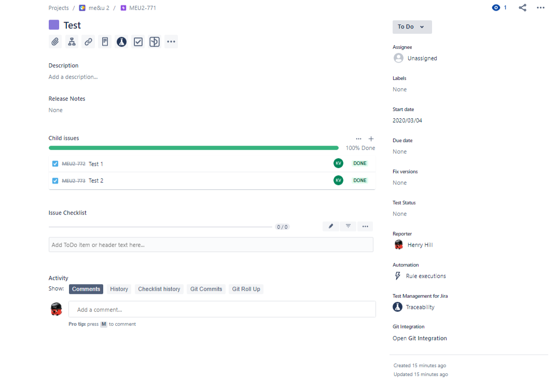
Task: Click the me&u 2 project icon in breadcrumb
Action: (x=82, y=8)
